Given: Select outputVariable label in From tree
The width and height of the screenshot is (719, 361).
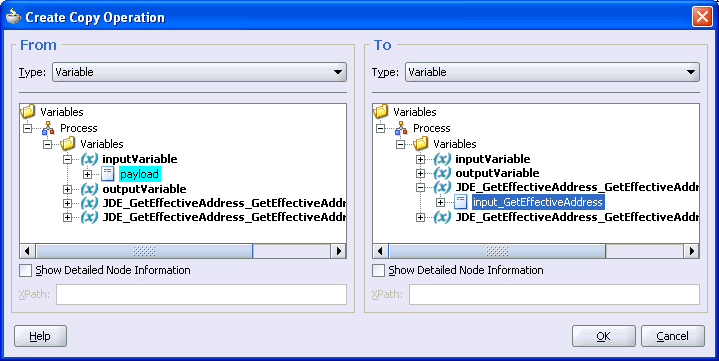Looking at the screenshot, I should coord(144,189).
